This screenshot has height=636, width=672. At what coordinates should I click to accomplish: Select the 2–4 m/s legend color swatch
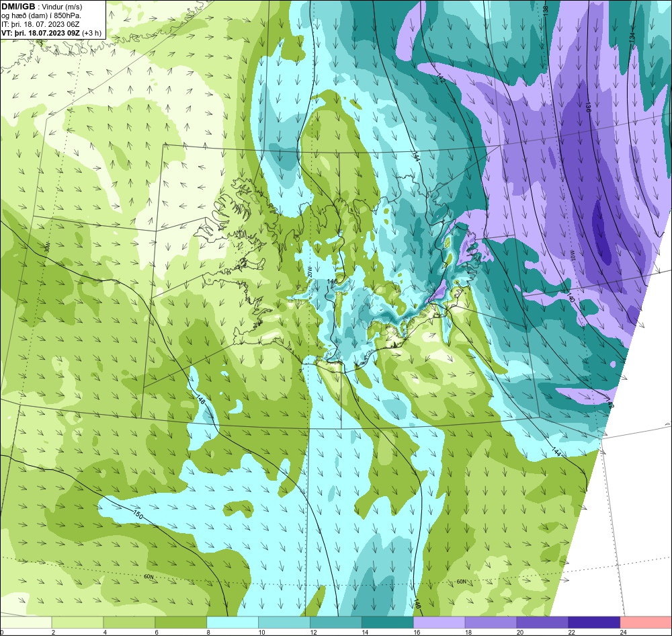pos(77,623)
